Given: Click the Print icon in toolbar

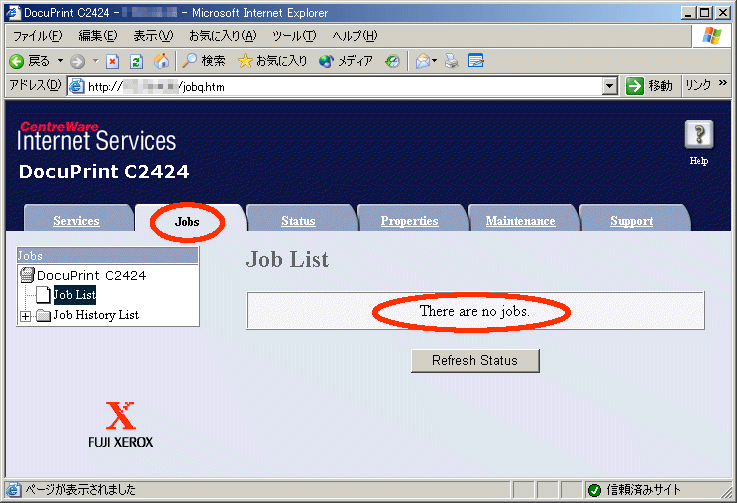Looking at the screenshot, I should pyautogui.click(x=452, y=61).
